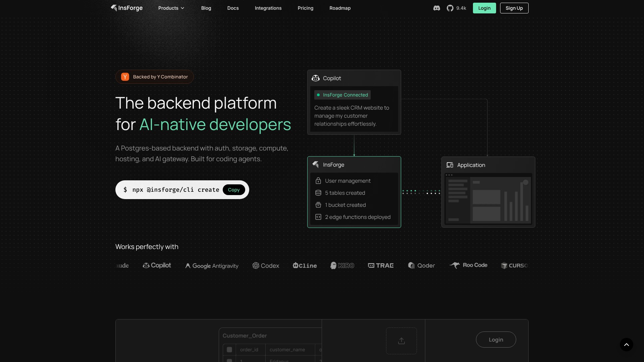
Task: Click the Customer_Order table title
Action: click(245, 336)
